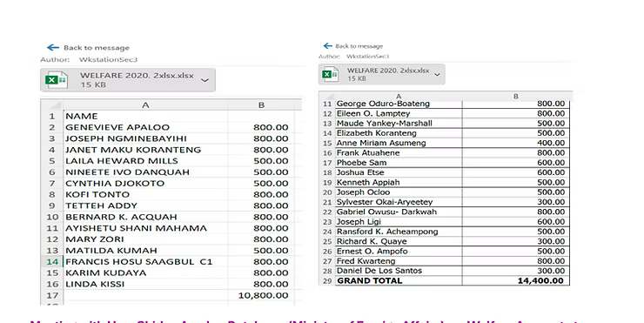Select the 10,800.00 total cell
The height and width of the screenshot is (323, 644).
coord(261,295)
